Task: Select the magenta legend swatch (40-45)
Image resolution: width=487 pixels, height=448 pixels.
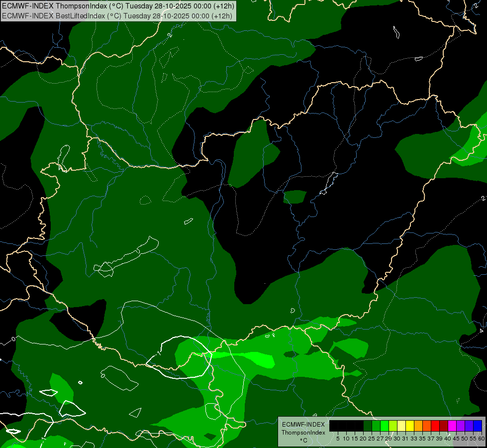Action: tap(452, 426)
